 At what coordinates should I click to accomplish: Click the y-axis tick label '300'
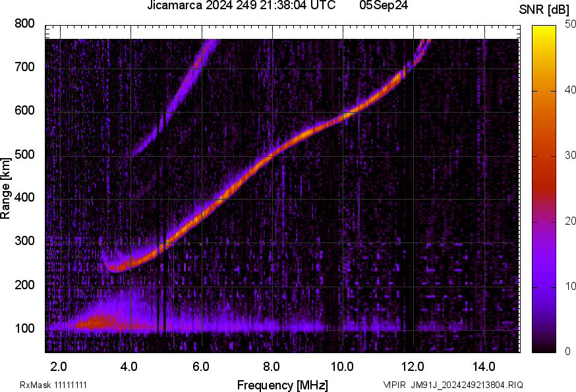tap(24, 241)
